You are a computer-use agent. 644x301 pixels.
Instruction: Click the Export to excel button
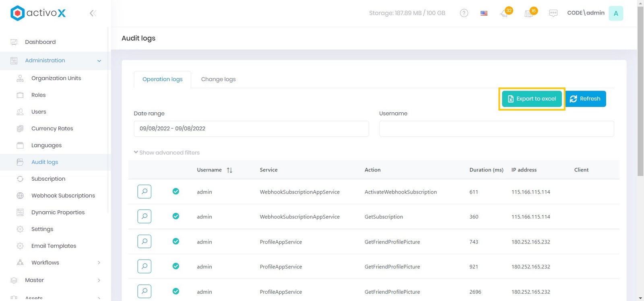pyautogui.click(x=532, y=99)
